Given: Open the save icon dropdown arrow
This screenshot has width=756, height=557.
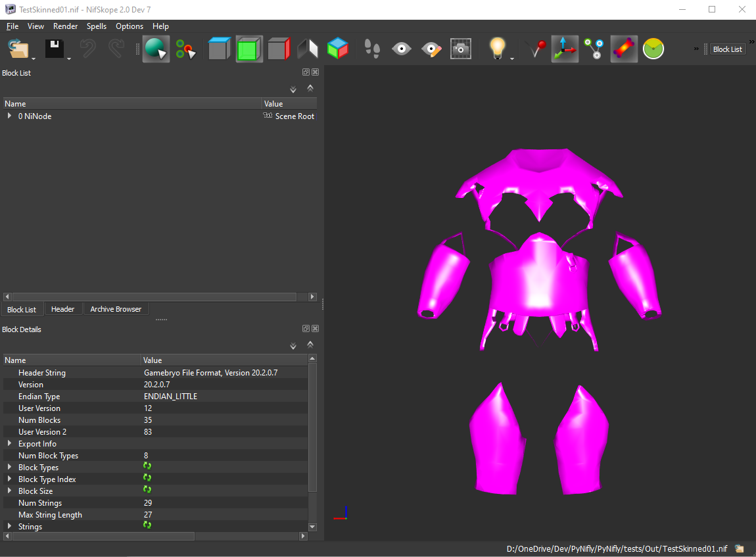Looking at the screenshot, I should 69,59.
